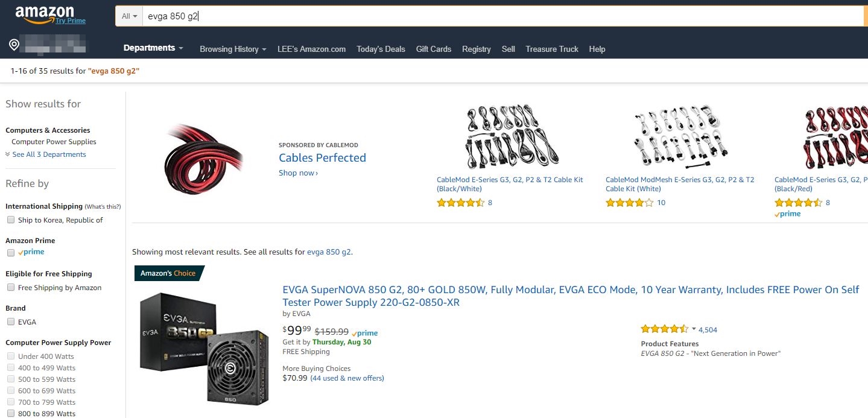The image size is (868, 418).
Task: Expand See All 3 Departments
Action: pos(49,154)
